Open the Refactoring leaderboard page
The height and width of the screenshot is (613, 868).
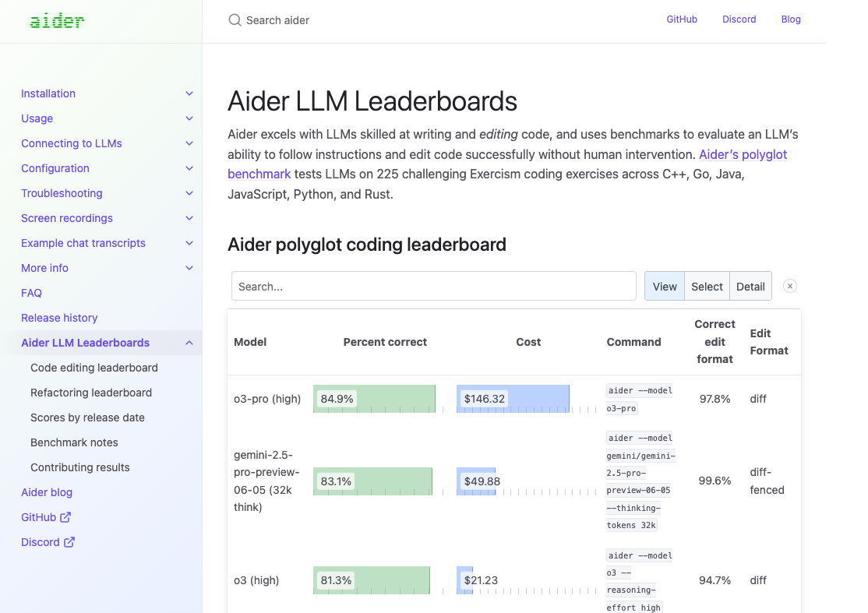[x=91, y=393]
